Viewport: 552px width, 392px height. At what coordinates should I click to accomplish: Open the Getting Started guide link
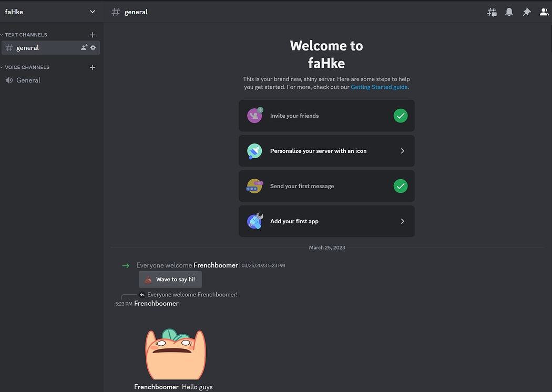point(379,87)
